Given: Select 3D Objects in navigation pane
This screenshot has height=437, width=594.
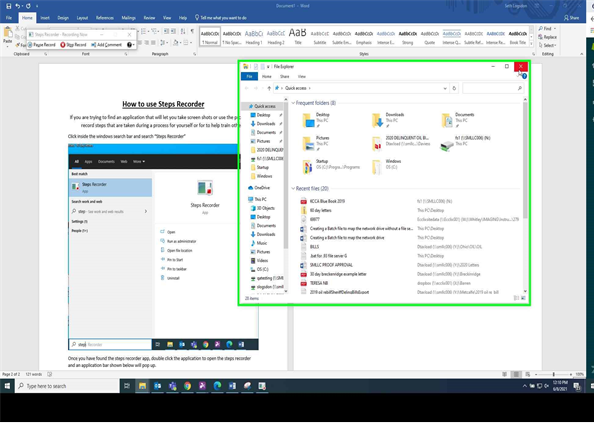Looking at the screenshot, I should tap(263, 208).
